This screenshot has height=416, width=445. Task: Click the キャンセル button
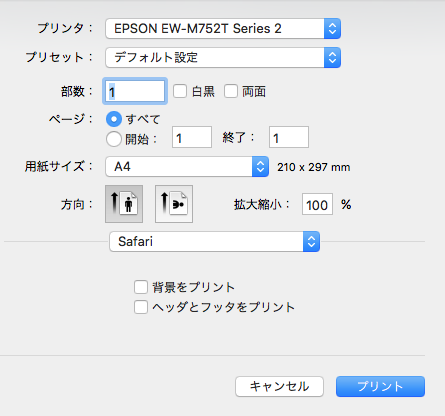pyautogui.click(x=279, y=387)
